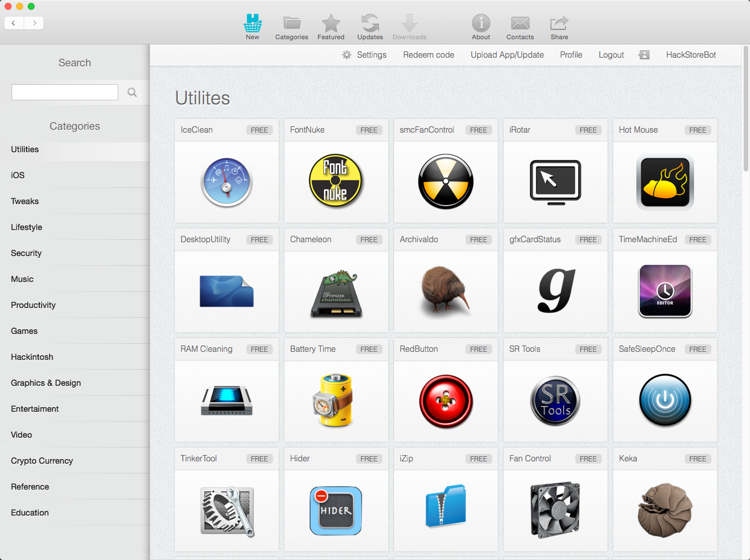Open the New apps basket icon
Image resolution: width=750 pixels, height=560 pixels.
[253, 23]
